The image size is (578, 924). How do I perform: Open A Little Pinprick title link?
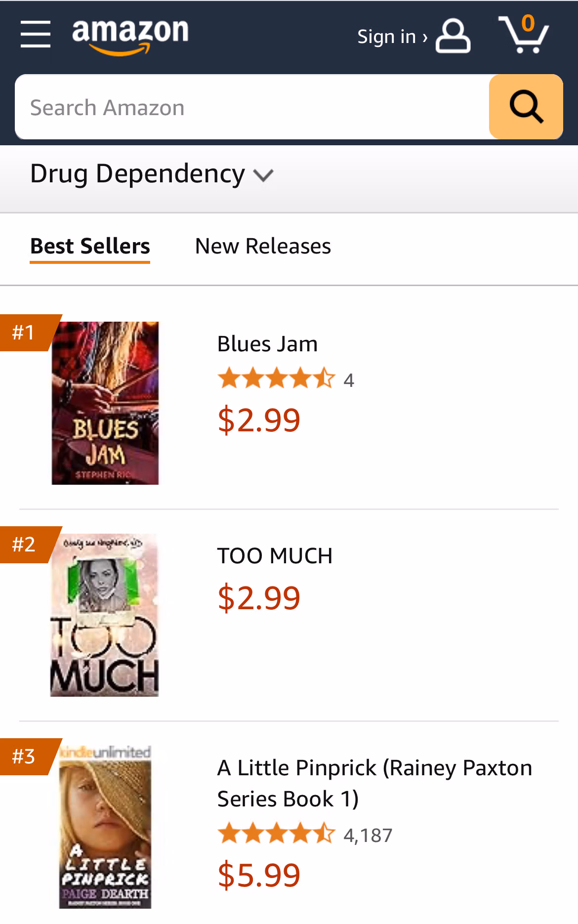pos(375,783)
